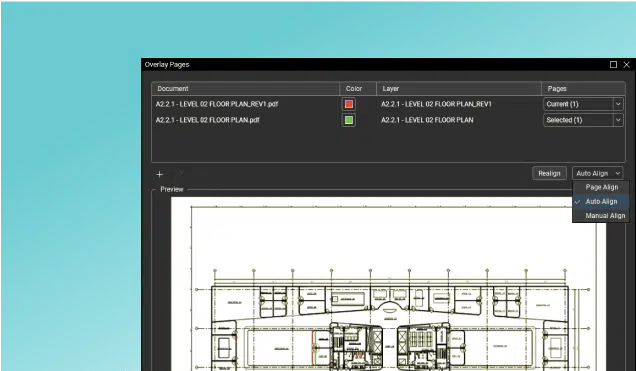Click the Layer column header
This screenshot has width=636, height=371.
point(459,89)
